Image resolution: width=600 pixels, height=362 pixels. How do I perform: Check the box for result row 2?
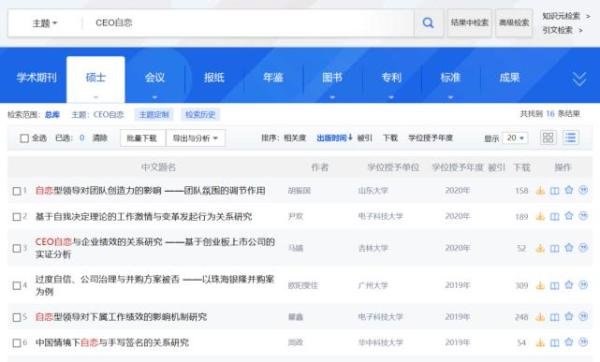coord(17,217)
